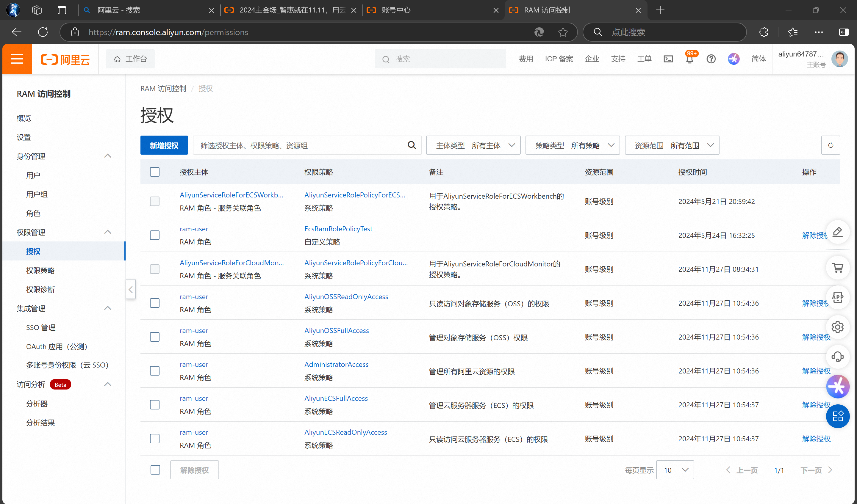Check the AliyunOSSReadOnlyAccess row checkbox

click(x=155, y=303)
